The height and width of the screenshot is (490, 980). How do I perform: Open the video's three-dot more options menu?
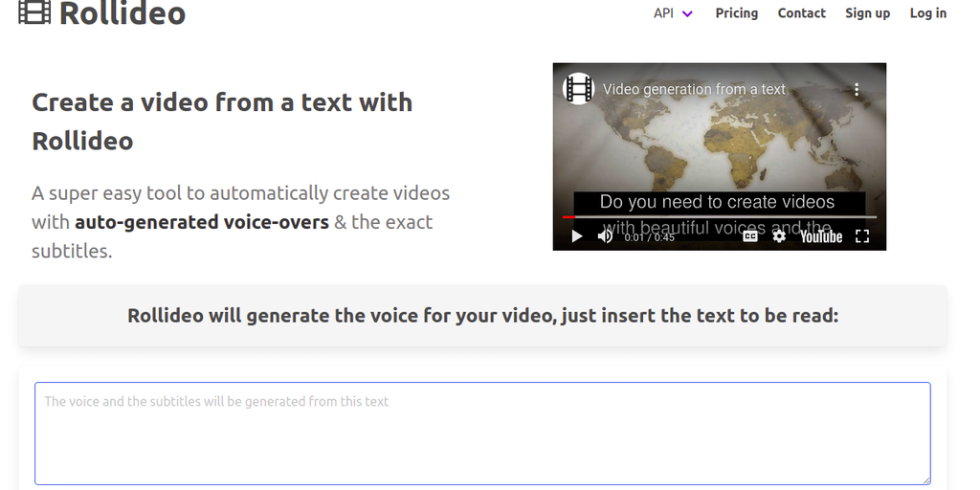coord(857,89)
